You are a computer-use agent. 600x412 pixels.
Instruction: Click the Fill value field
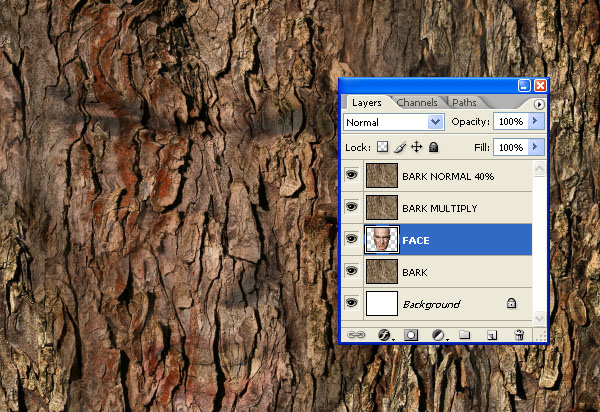click(511, 147)
